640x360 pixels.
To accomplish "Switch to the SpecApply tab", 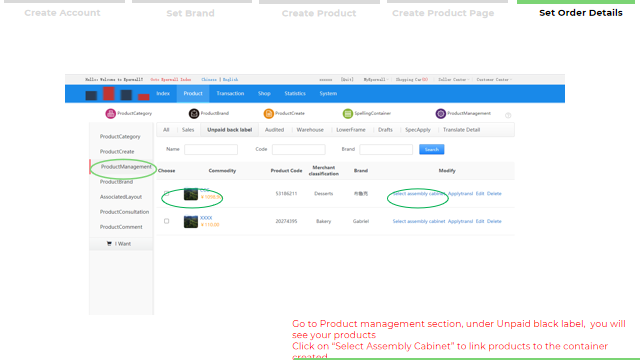I will pyautogui.click(x=418, y=130).
